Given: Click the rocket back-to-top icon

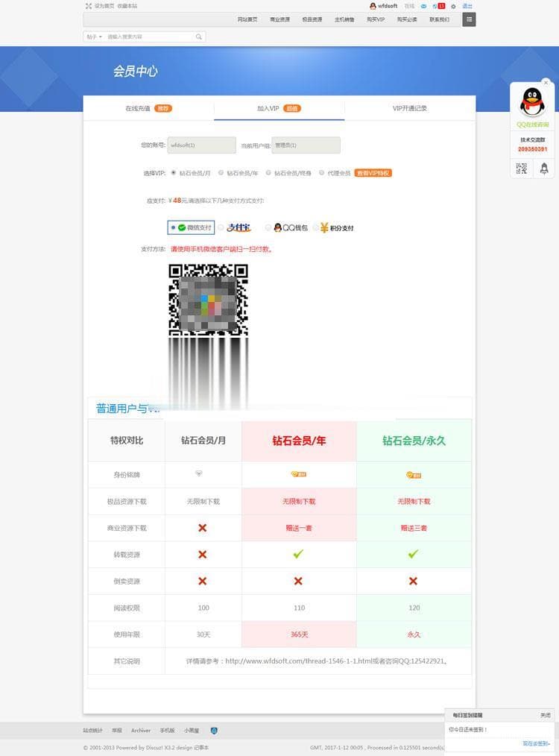Looking at the screenshot, I should pyautogui.click(x=544, y=168).
